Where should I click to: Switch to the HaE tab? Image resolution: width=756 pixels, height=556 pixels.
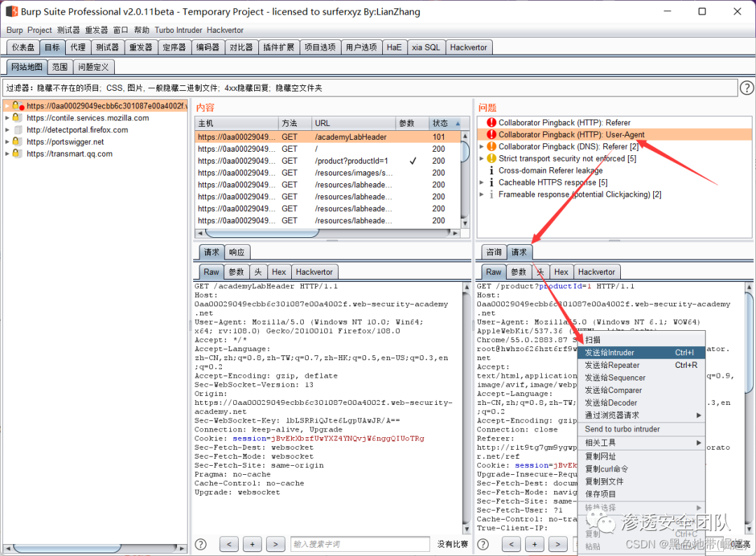pyautogui.click(x=394, y=48)
